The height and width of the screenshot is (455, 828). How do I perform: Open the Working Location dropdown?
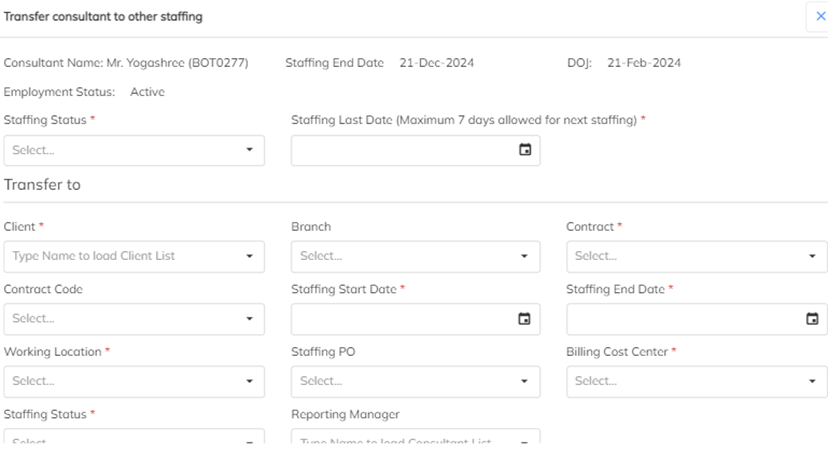point(134,381)
